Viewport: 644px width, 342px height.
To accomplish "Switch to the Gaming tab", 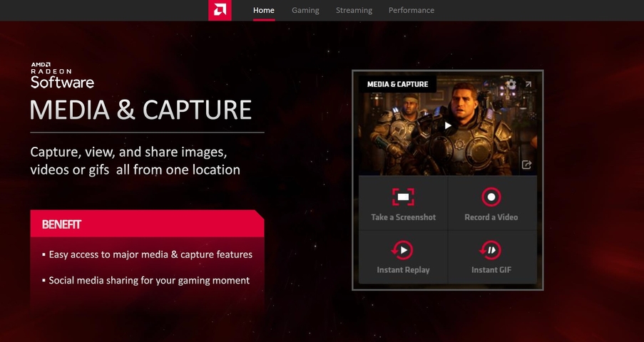I will point(305,10).
